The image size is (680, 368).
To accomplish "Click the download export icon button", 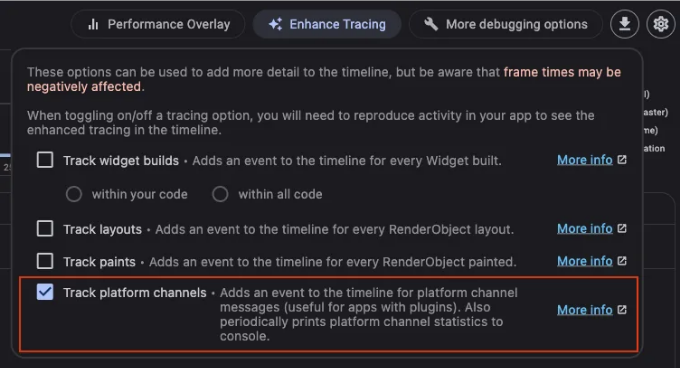I will point(624,24).
